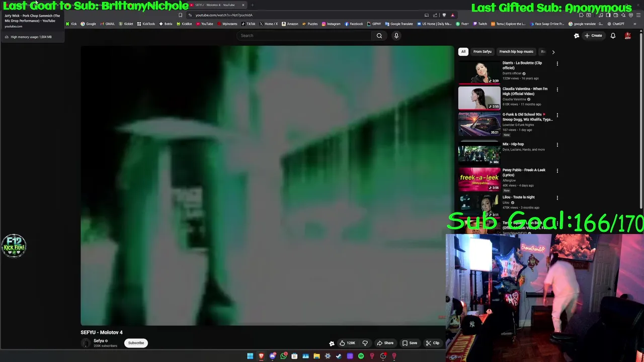Show more filter chips with right arrow

pyautogui.click(x=553, y=52)
